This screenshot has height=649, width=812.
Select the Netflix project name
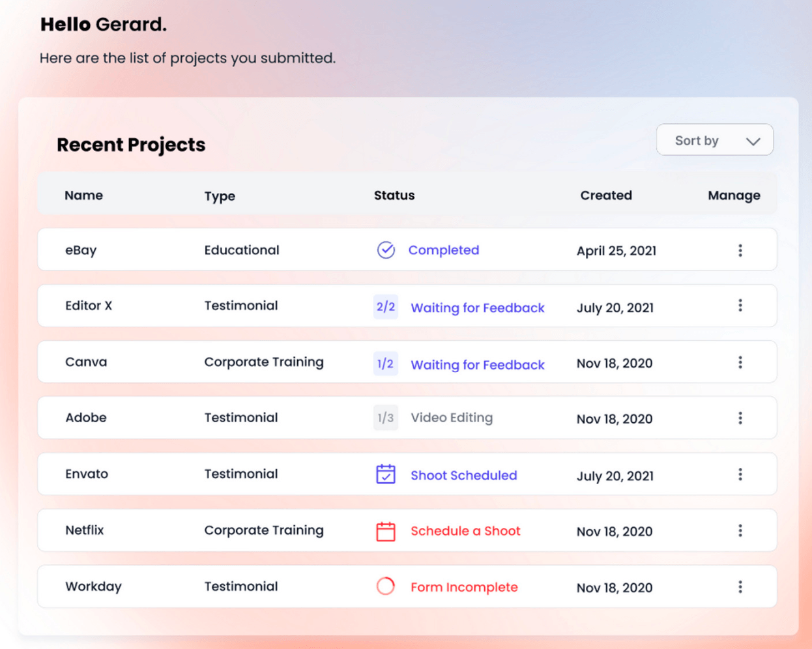(x=85, y=530)
